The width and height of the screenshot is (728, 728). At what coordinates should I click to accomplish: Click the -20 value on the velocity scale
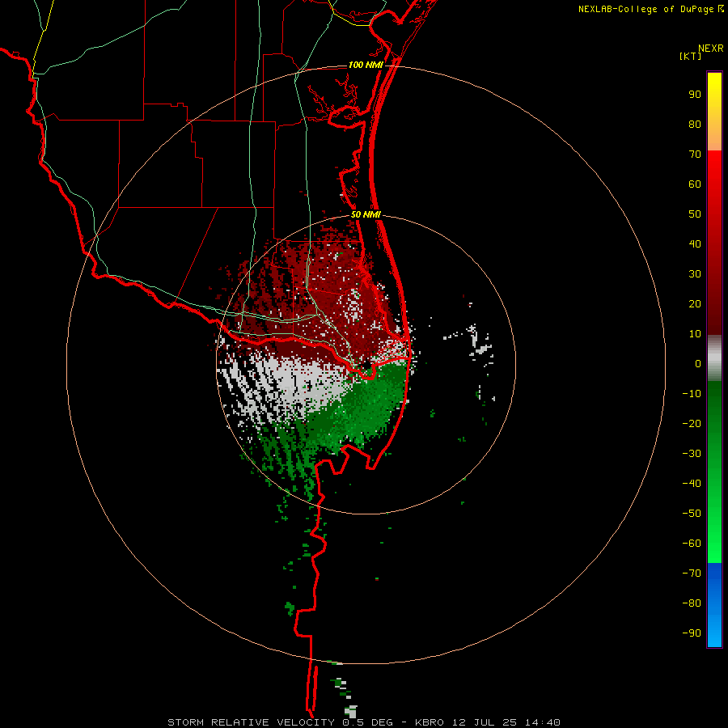(x=692, y=423)
